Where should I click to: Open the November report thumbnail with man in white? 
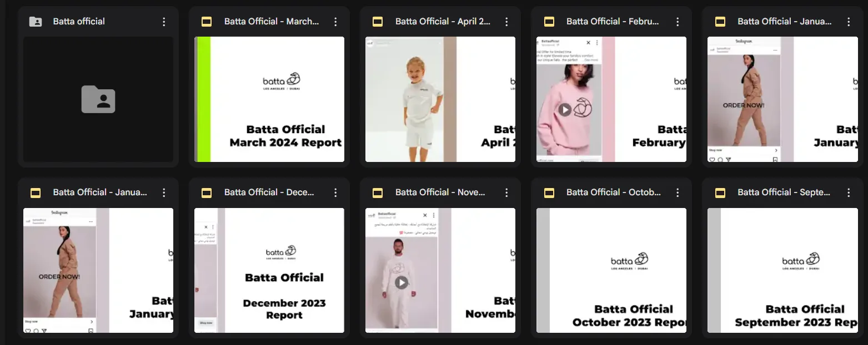[x=440, y=270]
